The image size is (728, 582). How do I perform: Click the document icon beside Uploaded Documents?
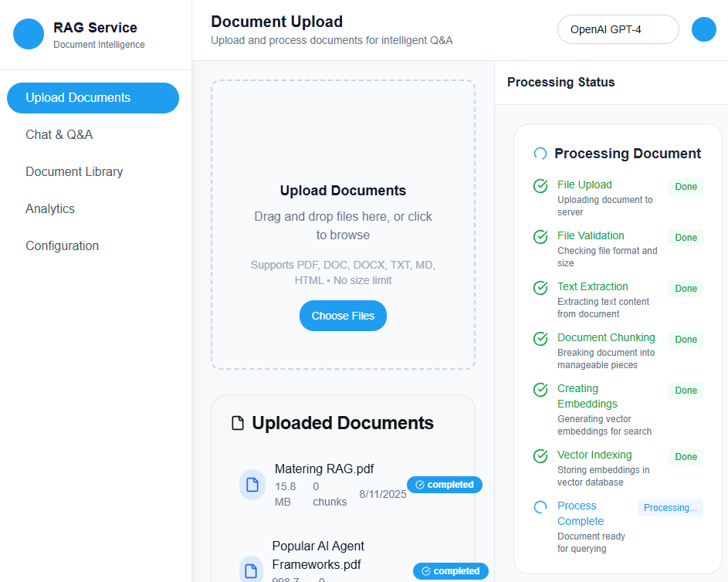238,423
